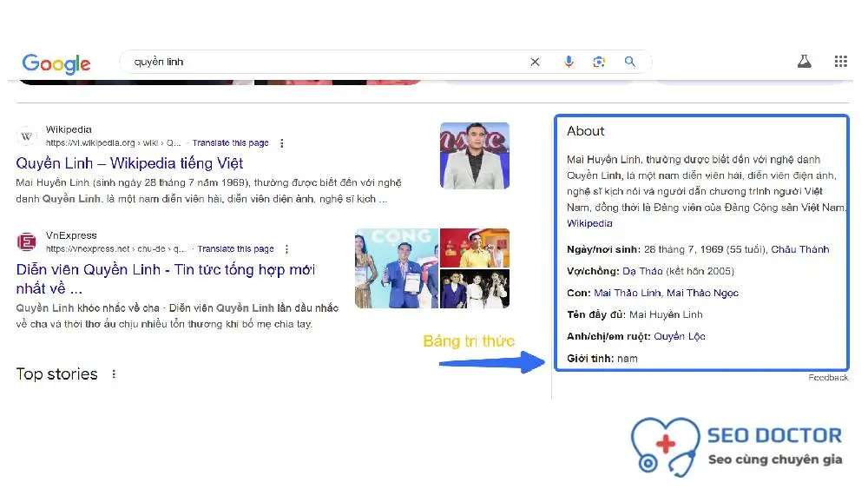Open the Wikipedia source link in About panel

[589, 223]
